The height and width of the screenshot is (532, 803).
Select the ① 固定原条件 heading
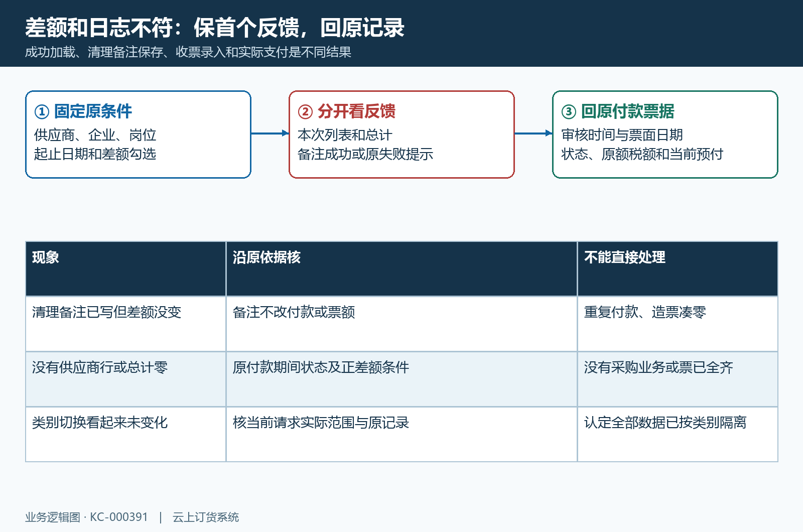pos(83,111)
